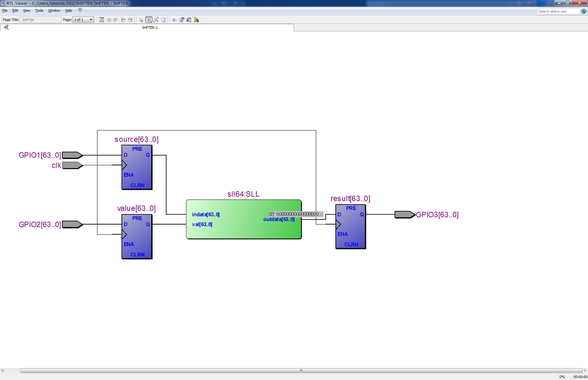
Task: Select the source[63..0] register block
Action: point(137,167)
